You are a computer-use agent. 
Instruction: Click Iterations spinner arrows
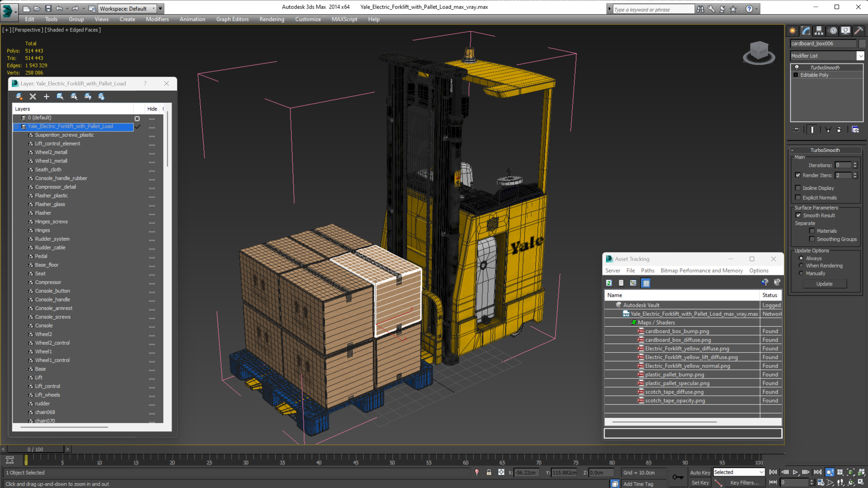[x=855, y=165]
